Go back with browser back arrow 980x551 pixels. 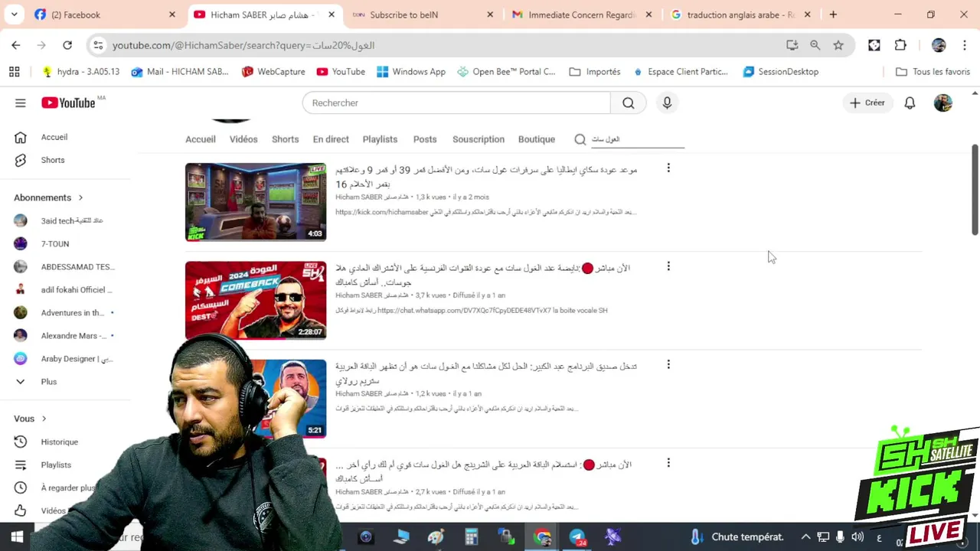[x=16, y=45]
